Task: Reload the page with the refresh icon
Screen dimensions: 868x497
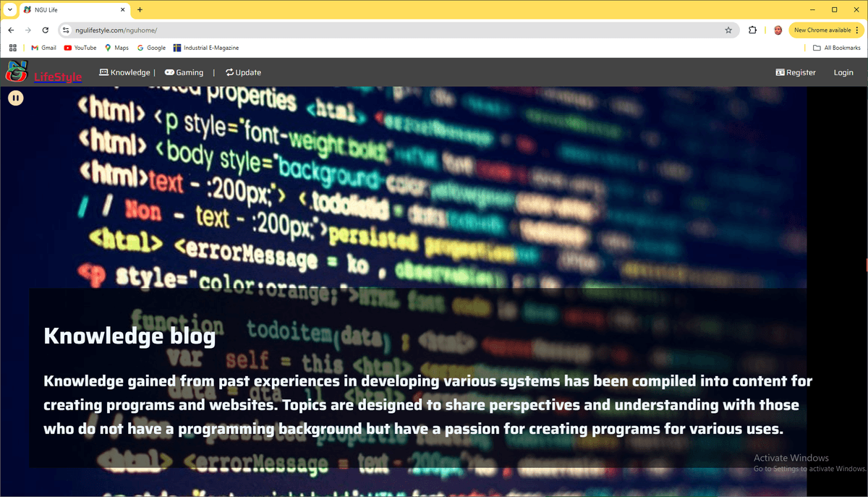Action: click(x=46, y=30)
